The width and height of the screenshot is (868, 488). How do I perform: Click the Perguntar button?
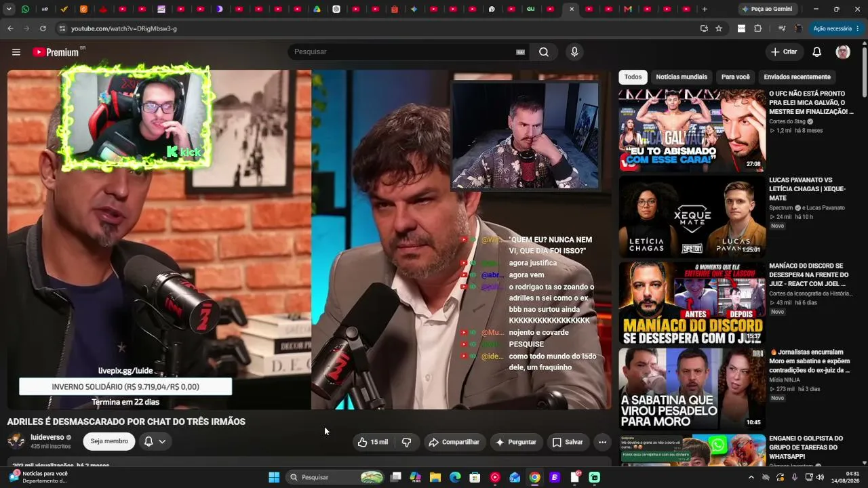click(516, 442)
